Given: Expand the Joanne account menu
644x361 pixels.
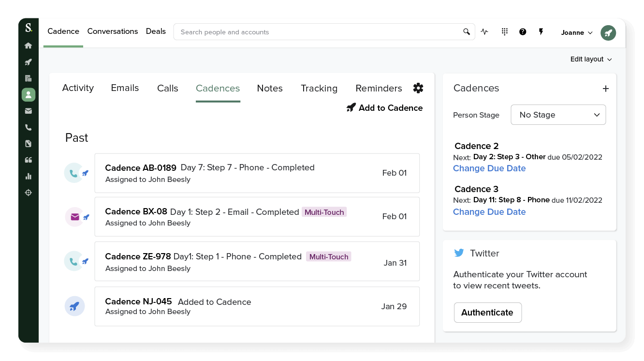Looking at the screenshot, I should (x=576, y=32).
